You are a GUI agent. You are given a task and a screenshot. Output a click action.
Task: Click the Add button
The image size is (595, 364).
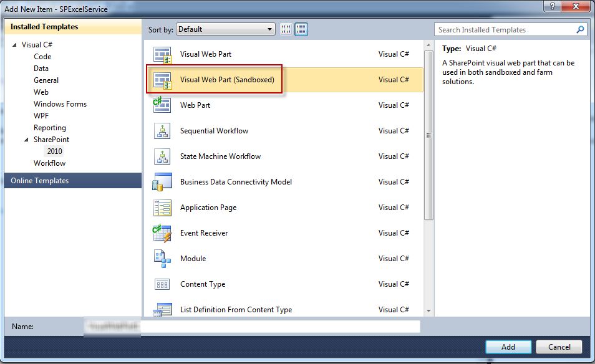coord(508,347)
